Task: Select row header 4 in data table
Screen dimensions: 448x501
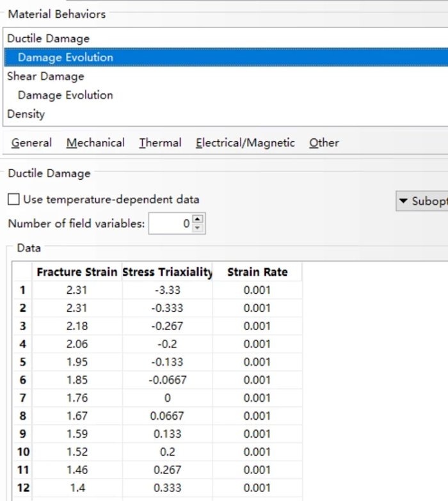Action: (x=22, y=344)
